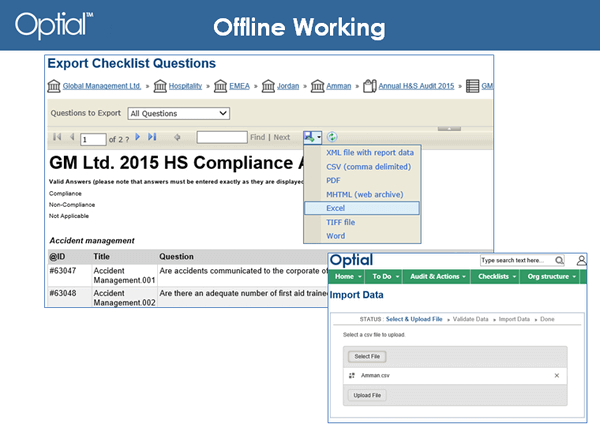Open EMEA breadcrumb link
Image resolution: width=600 pixels, height=424 pixels.
pyautogui.click(x=240, y=86)
